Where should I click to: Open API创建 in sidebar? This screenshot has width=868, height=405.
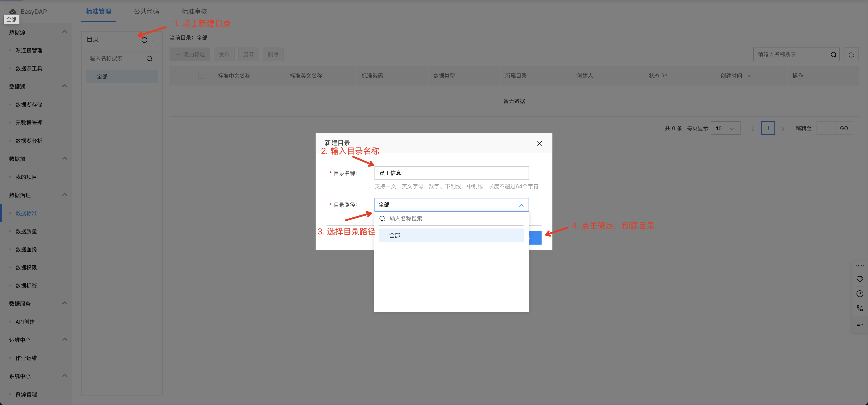click(25, 322)
